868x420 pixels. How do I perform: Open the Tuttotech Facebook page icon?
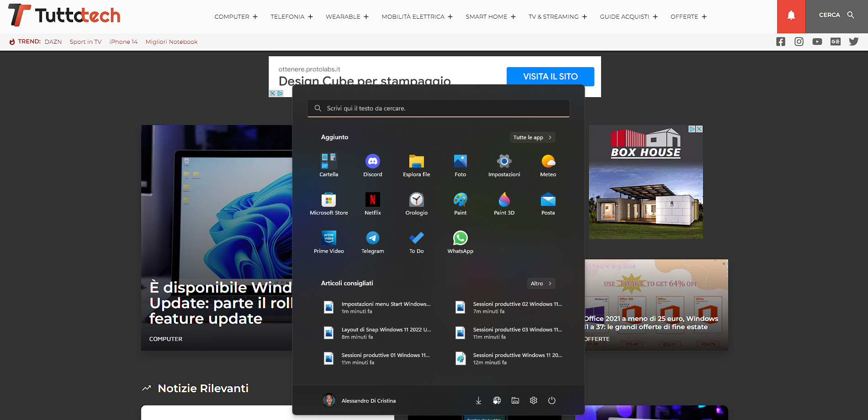(781, 42)
